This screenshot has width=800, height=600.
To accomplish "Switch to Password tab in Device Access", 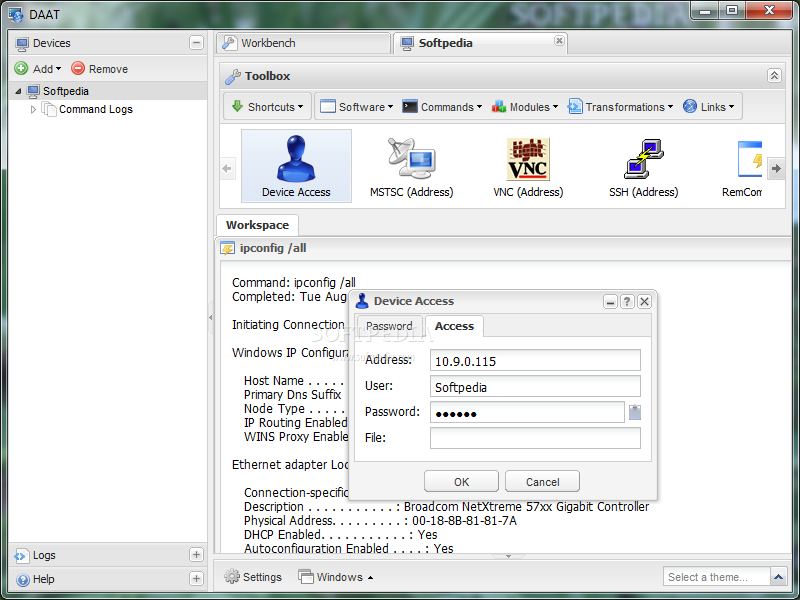I will (389, 326).
